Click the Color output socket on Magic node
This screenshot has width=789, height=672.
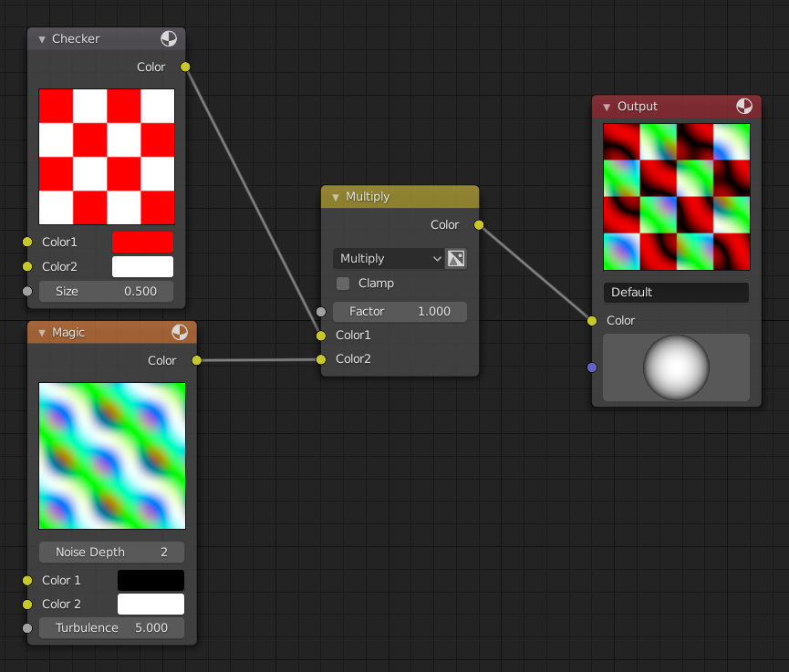pyautogui.click(x=195, y=360)
